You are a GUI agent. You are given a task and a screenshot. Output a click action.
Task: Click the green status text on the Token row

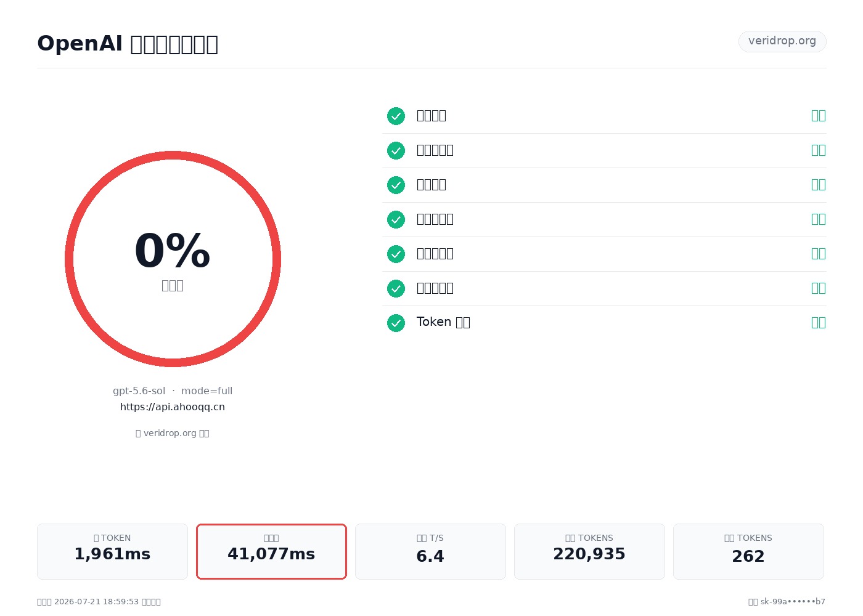(818, 323)
